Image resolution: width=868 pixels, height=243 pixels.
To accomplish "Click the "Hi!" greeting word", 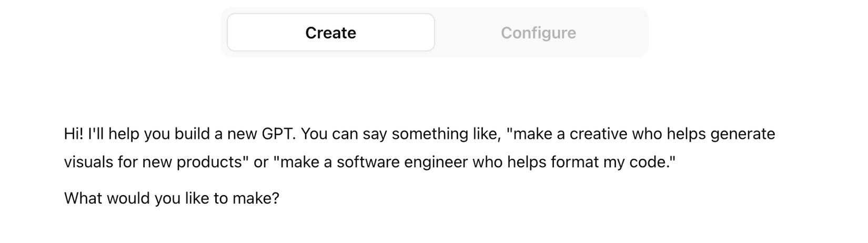I will 74,134.
